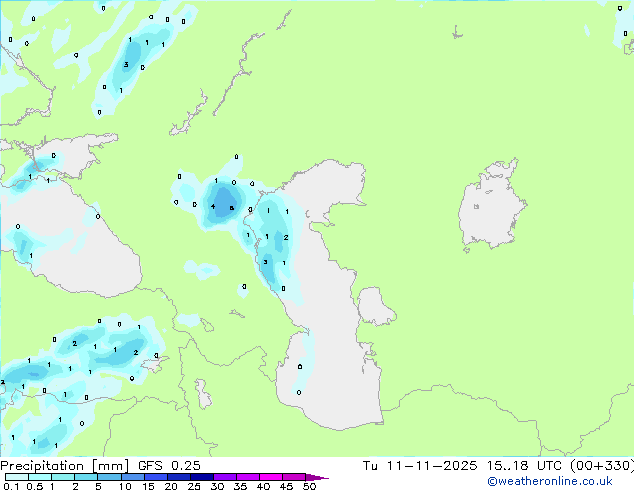
Task: Click the 'Tu 11-11-2025' date text
Action: (420, 466)
